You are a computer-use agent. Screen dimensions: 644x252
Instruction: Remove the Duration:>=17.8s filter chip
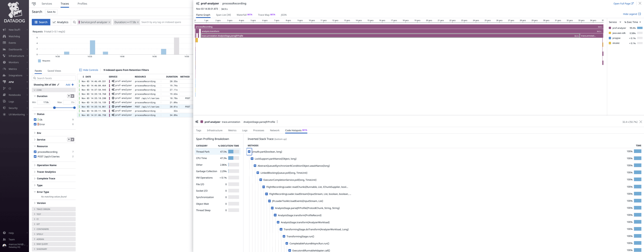click(138, 22)
